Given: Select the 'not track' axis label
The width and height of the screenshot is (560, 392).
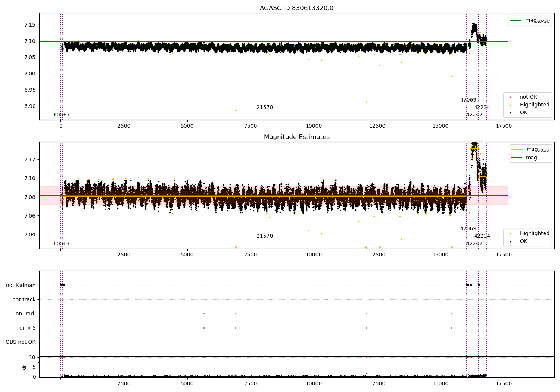Looking at the screenshot, I should [x=24, y=299].
